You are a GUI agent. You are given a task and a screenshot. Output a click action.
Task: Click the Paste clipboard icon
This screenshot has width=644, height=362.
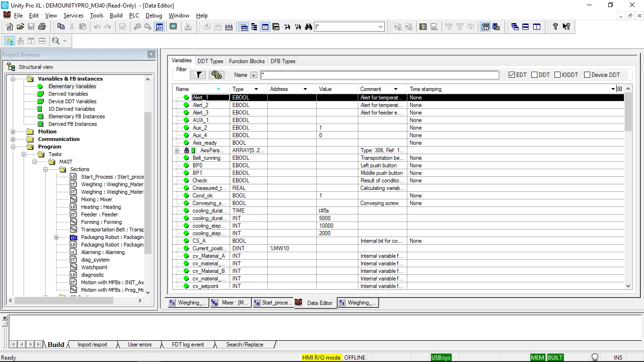pos(83,27)
